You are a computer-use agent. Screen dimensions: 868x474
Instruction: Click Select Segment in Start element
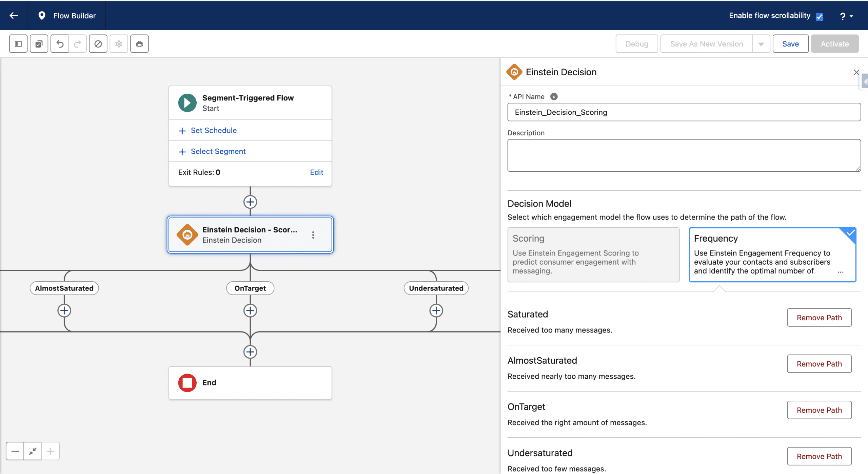pos(218,152)
